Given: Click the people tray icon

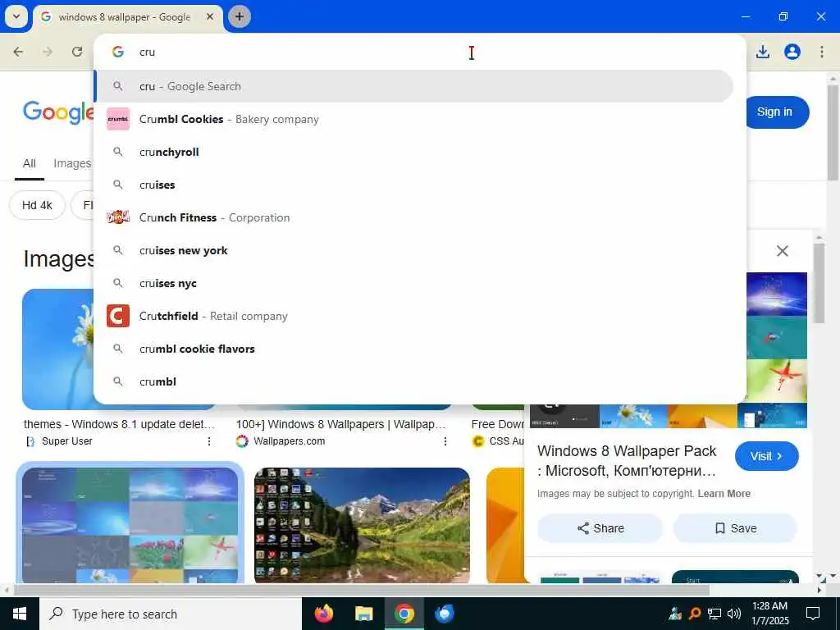Looking at the screenshot, I should [x=675, y=614].
